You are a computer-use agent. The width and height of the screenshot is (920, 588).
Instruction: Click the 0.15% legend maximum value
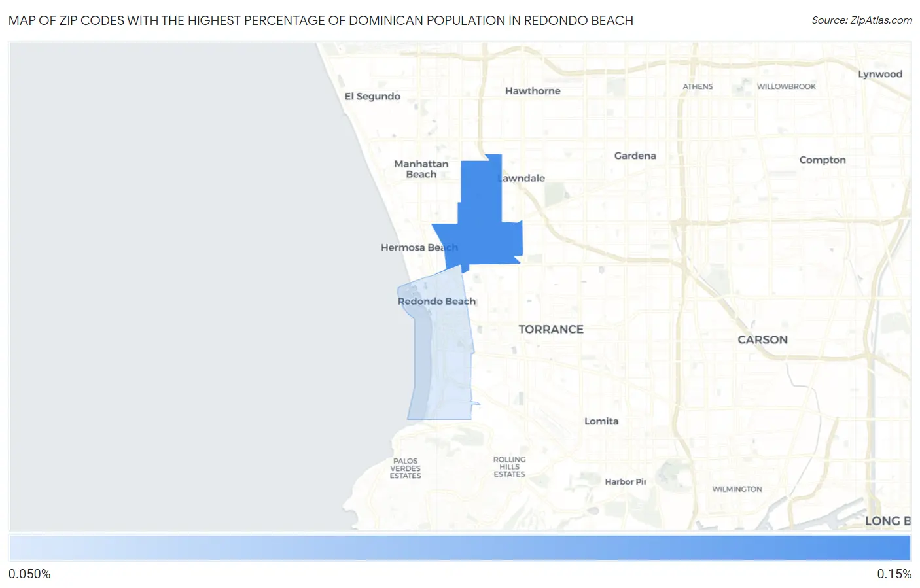(x=894, y=574)
